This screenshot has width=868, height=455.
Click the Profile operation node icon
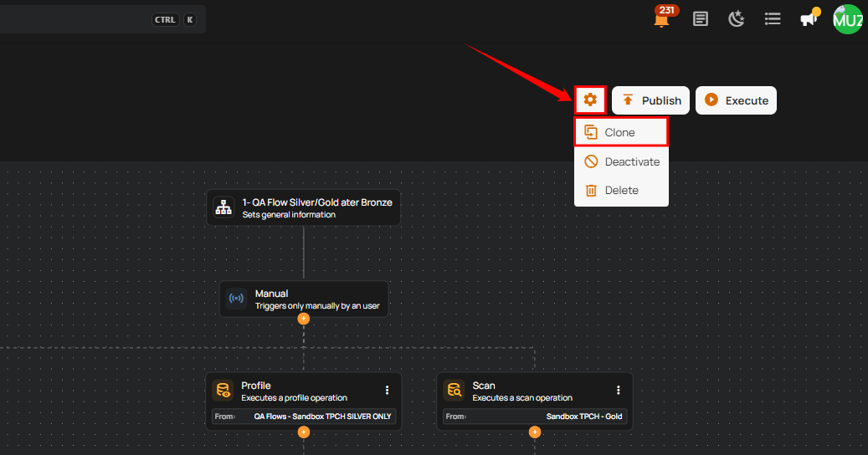[223, 391]
